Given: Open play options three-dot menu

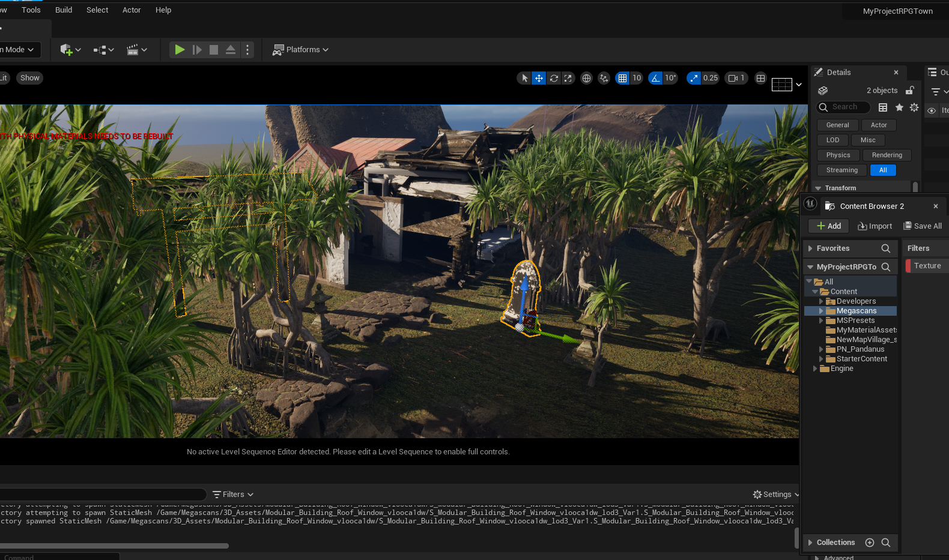Looking at the screenshot, I should pos(247,50).
